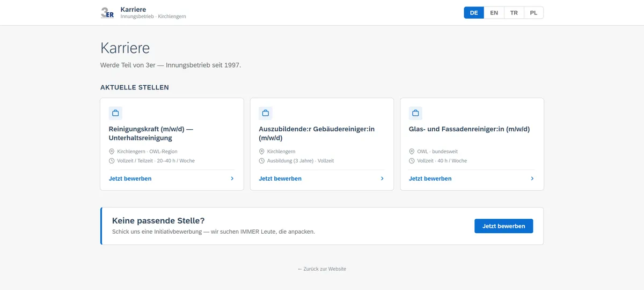The width and height of the screenshot is (644, 290).
Task: Click the AKTUELLE STELLEN heading
Action: point(135,87)
